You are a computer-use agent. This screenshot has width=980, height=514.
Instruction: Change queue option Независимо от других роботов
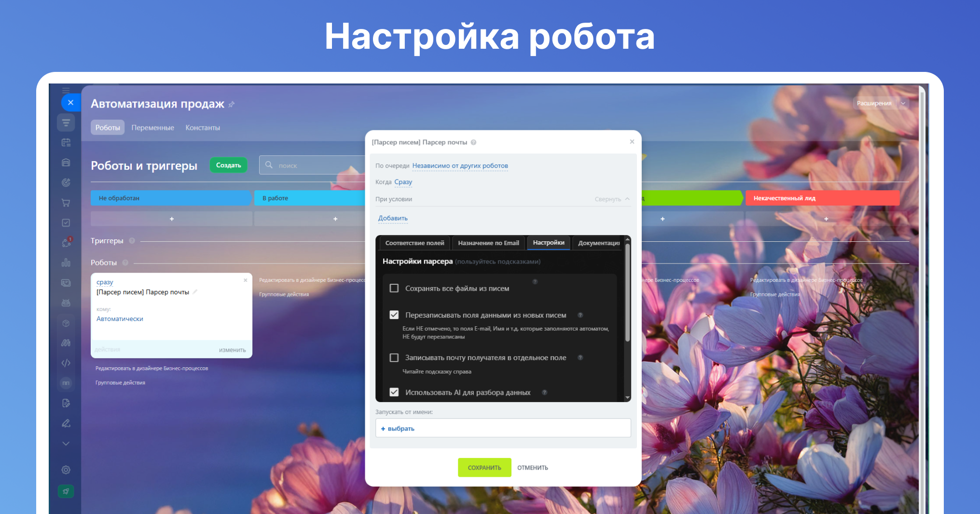coord(460,166)
